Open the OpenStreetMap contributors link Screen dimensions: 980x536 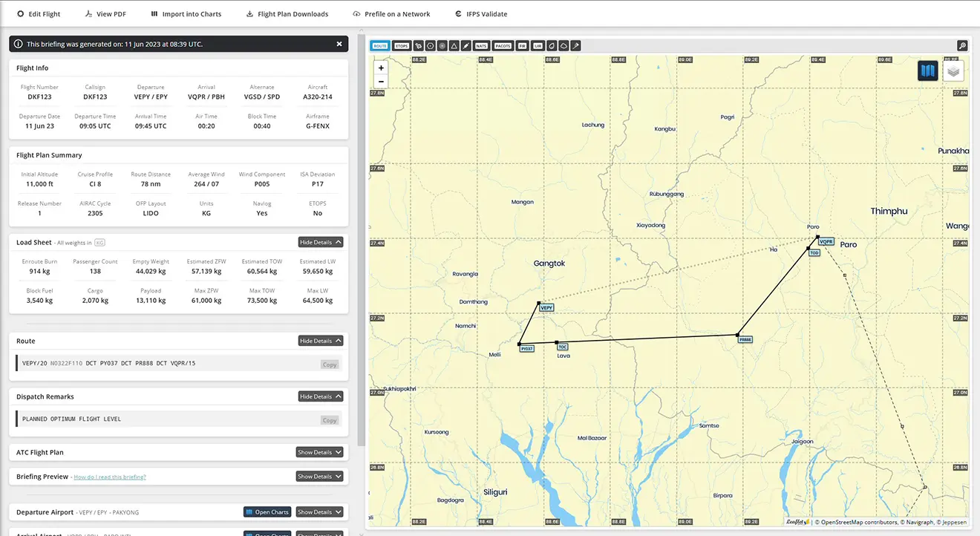(858, 523)
